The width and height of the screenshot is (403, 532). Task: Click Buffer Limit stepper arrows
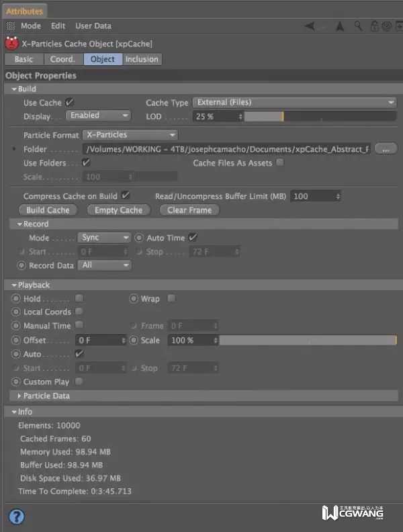pos(338,196)
